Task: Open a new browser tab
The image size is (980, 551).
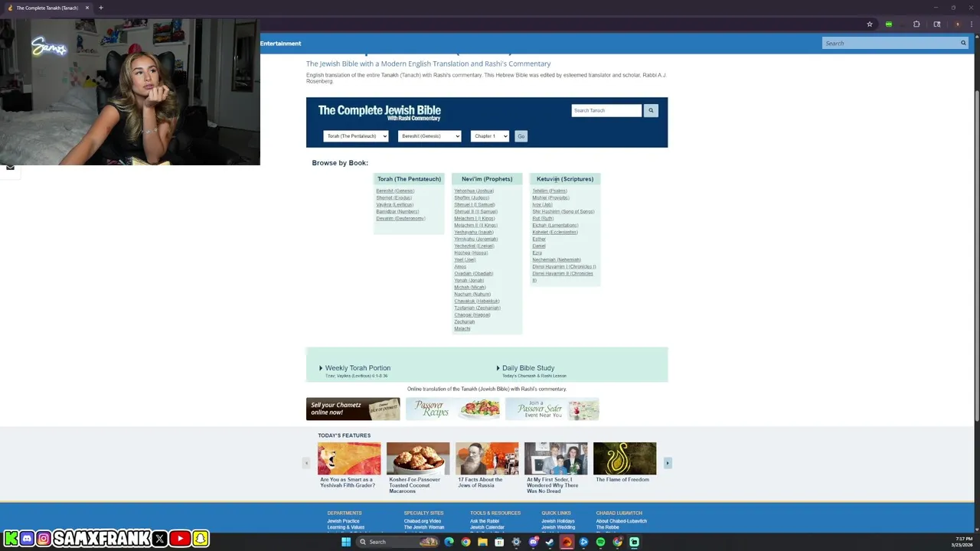Action: [x=100, y=8]
